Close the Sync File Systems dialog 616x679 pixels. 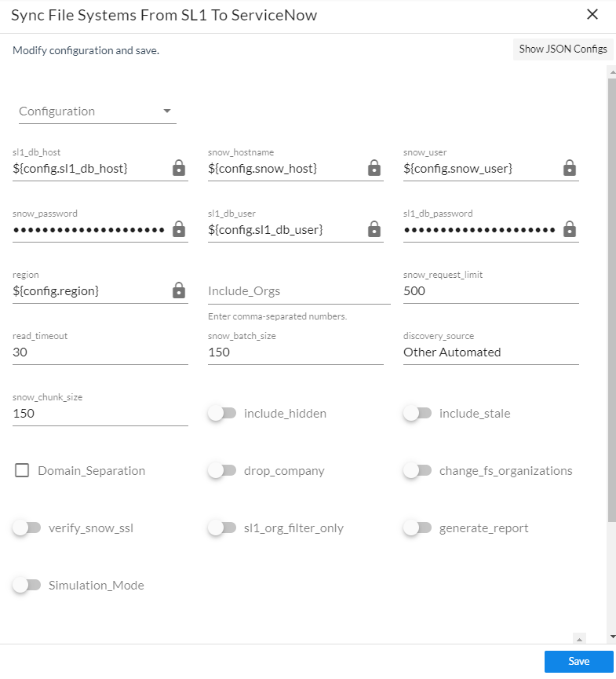(x=592, y=15)
